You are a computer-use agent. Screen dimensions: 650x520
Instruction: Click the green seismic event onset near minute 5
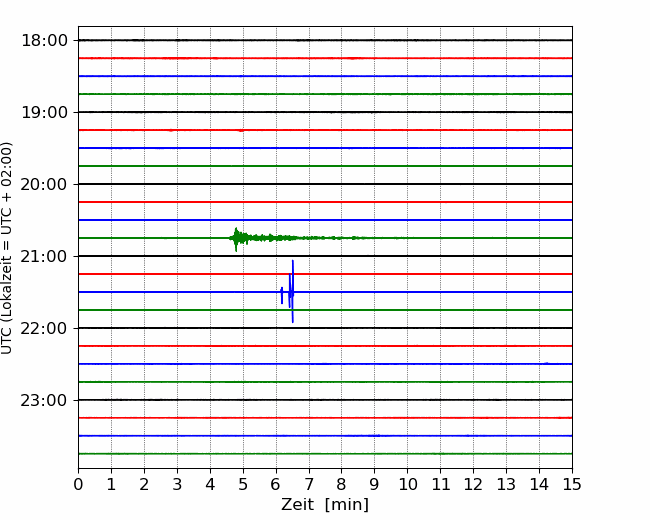click(236, 238)
